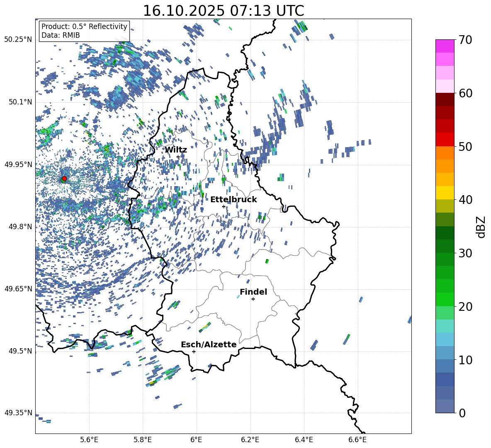Click the 'Data: RMIB' text
Viewport: 491px width, 448px height.
coord(61,35)
